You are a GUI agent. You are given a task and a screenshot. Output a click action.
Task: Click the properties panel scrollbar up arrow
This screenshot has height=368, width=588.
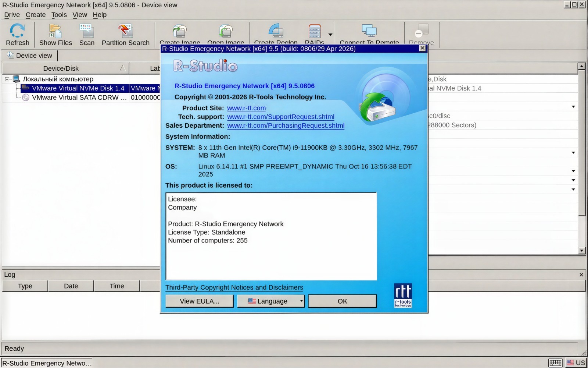(581, 66)
